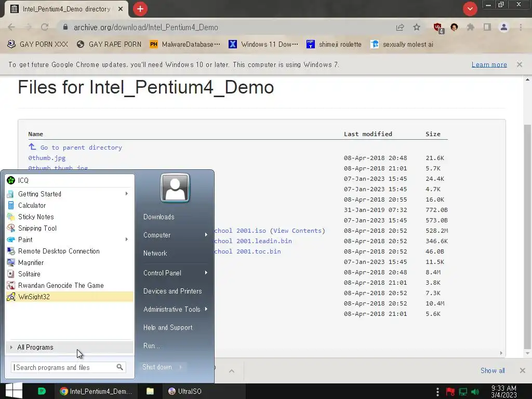This screenshot has width=532, height=399.
Task: Click Show all downloads
Action: [x=493, y=370]
